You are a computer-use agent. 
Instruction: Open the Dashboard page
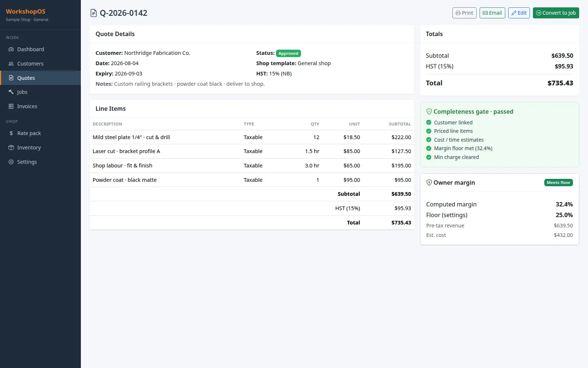click(40, 49)
